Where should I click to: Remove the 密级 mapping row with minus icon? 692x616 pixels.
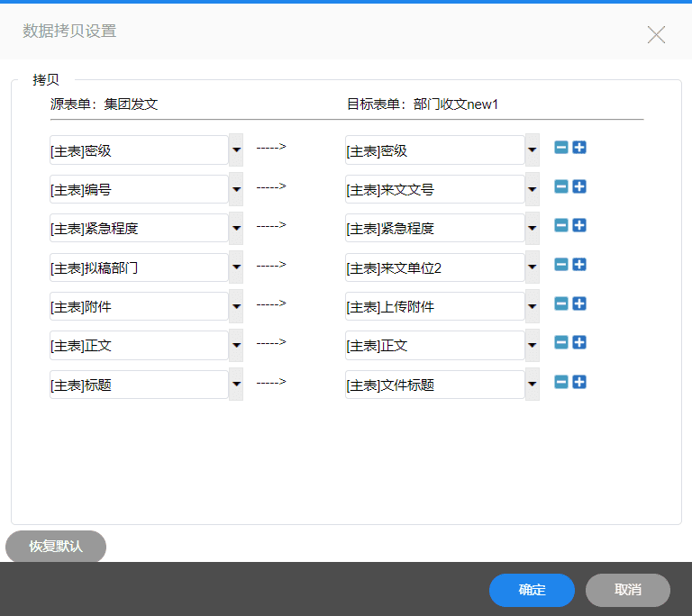coord(561,148)
